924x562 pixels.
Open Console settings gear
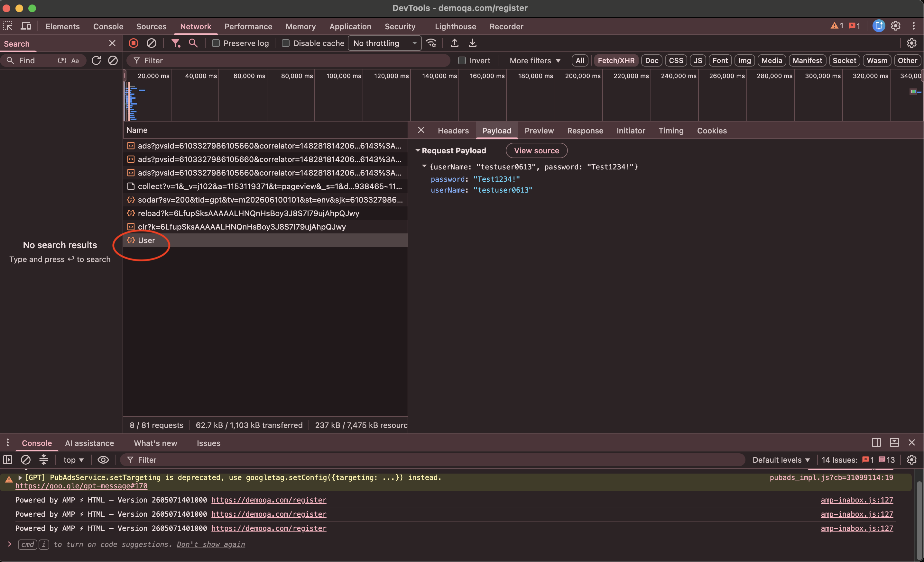tap(911, 460)
